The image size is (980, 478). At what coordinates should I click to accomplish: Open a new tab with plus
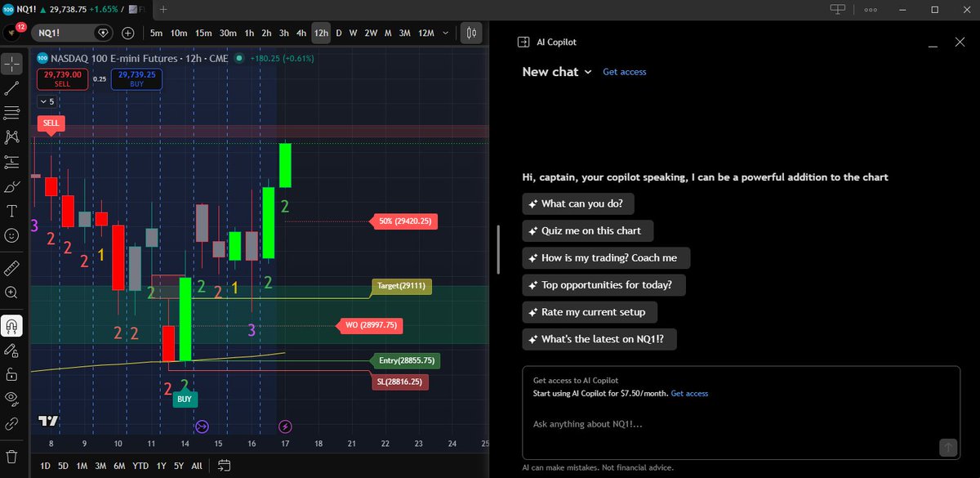coord(163,9)
